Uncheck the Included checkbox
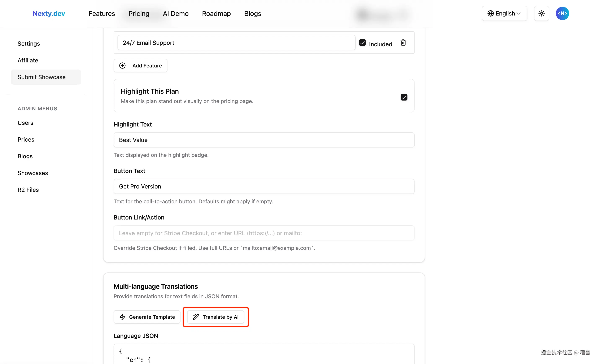The width and height of the screenshot is (599, 364). pos(362,43)
